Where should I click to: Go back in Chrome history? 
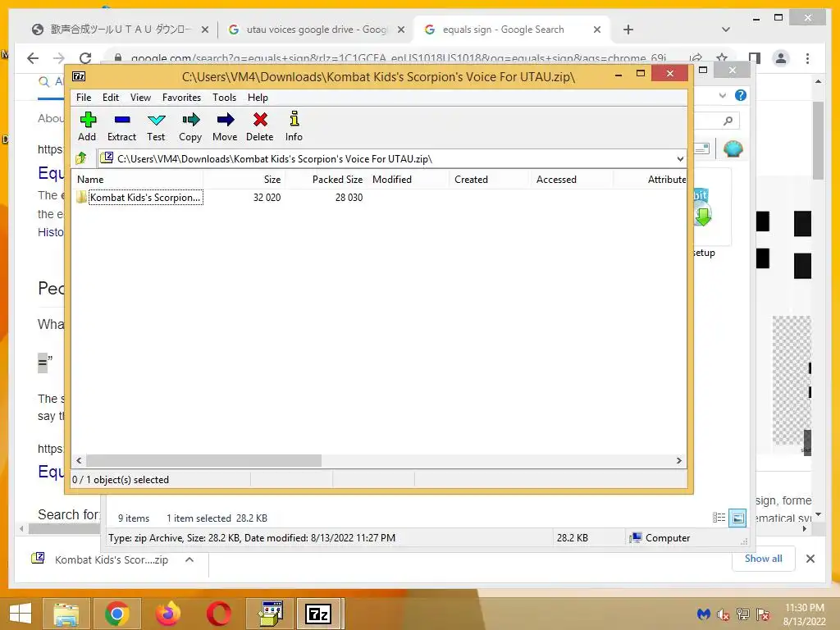coord(33,58)
